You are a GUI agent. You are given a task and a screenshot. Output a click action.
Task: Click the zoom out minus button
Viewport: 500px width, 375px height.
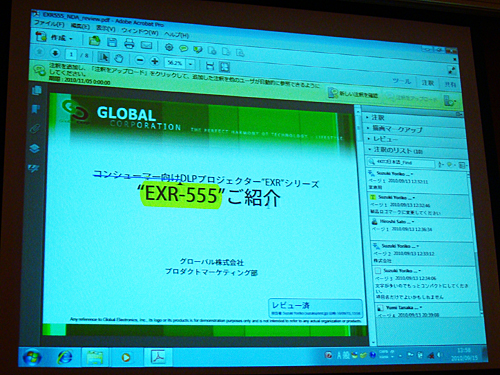tap(140, 60)
